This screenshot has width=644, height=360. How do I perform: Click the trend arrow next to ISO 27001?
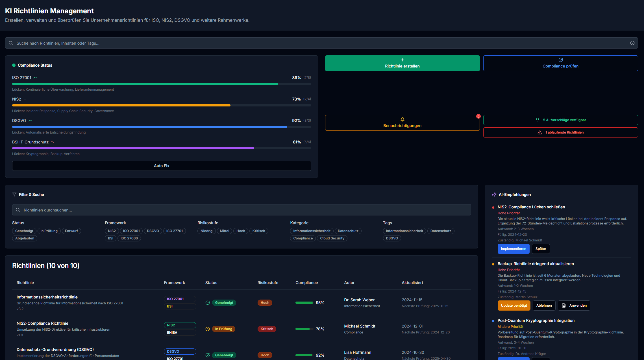[35, 77]
